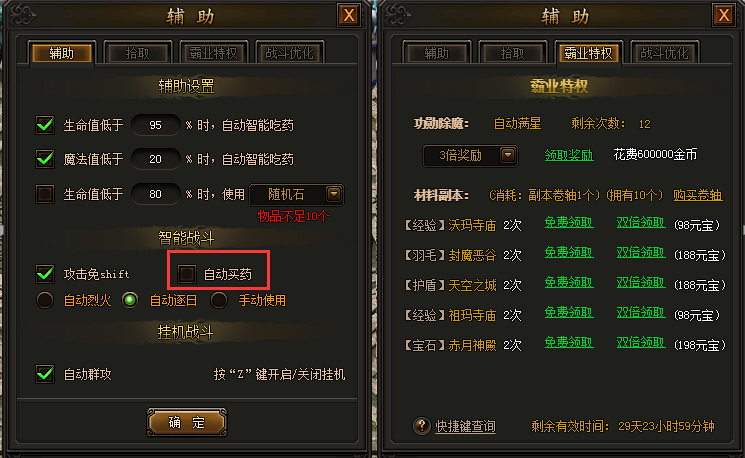The image size is (745, 458).
Task: Switch to 拾取 tab in left panel
Action: [x=138, y=53]
